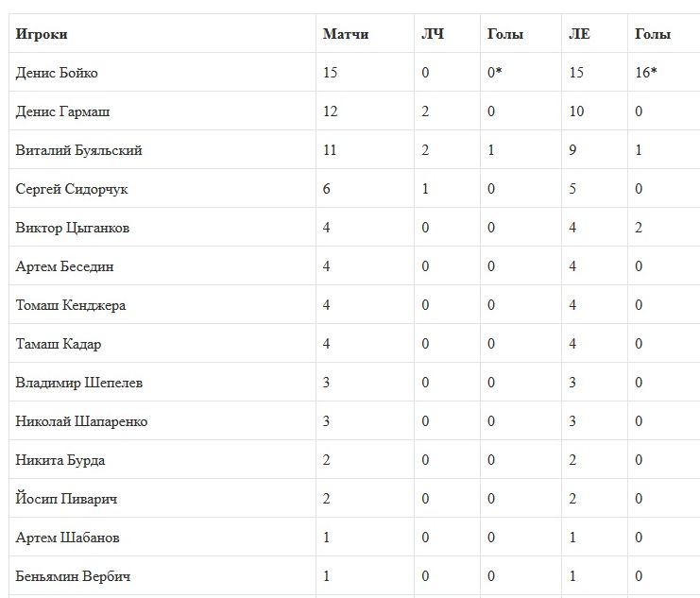Image resolution: width=700 pixels, height=598 pixels.
Task: Select Артем Беседин in players list
Action: [x=64, y=266]
